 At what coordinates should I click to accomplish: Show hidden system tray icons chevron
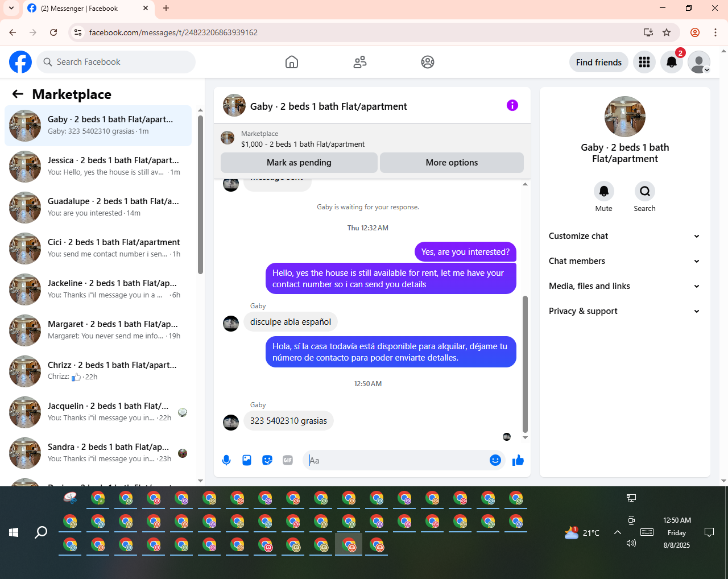[617, 532]
